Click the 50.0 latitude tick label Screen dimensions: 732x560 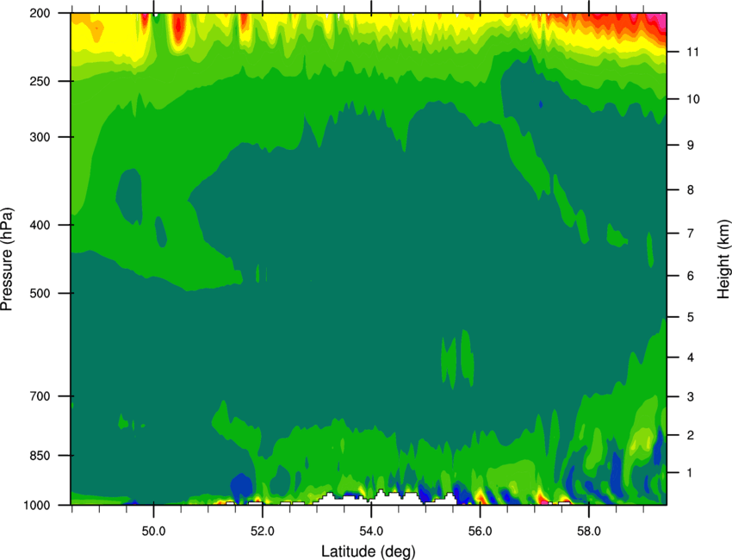[x=153, y=532]
